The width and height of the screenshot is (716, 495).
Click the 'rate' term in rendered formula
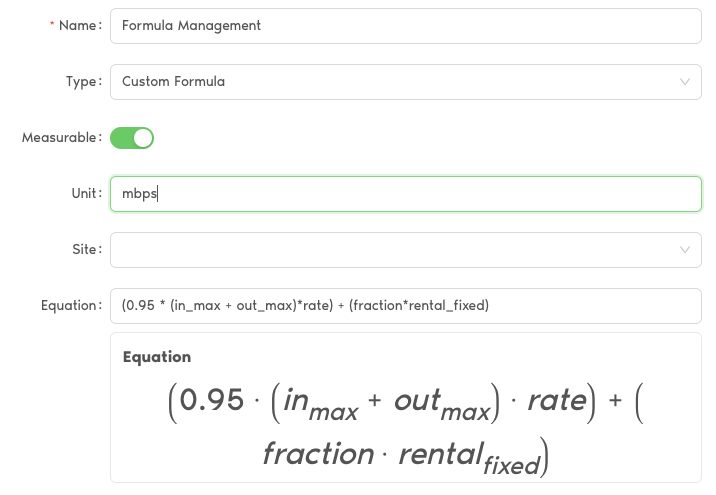tap(556, 401)
